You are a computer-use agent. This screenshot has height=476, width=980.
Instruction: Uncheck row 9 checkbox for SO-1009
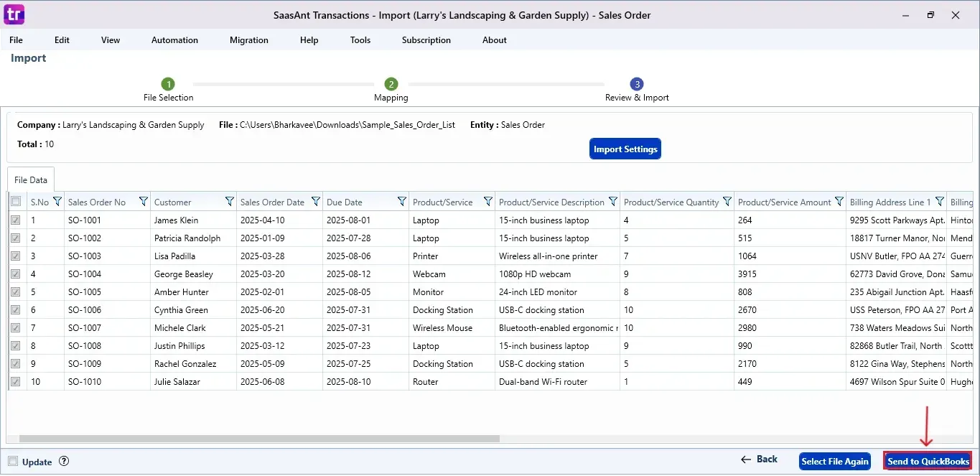16,364
